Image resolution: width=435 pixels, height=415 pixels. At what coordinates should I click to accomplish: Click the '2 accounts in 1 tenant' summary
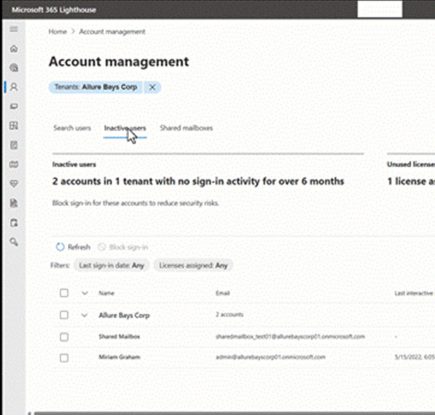(x=198, y=181)
